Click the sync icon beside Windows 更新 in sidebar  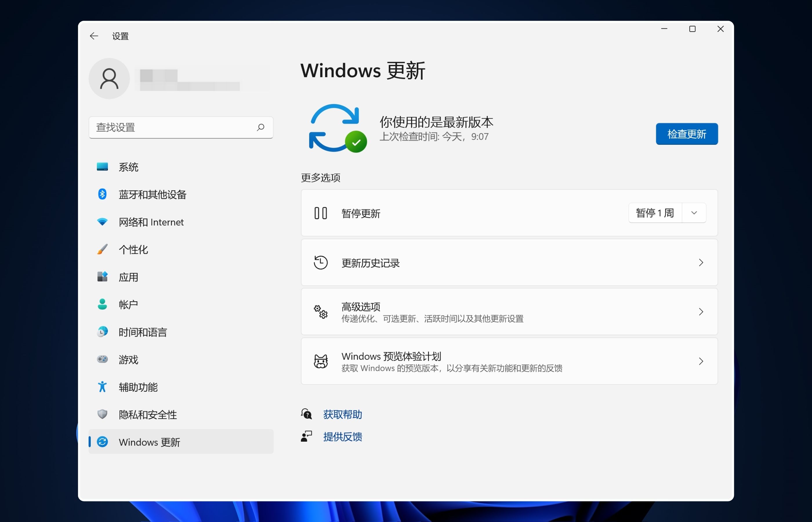[102, 442]
